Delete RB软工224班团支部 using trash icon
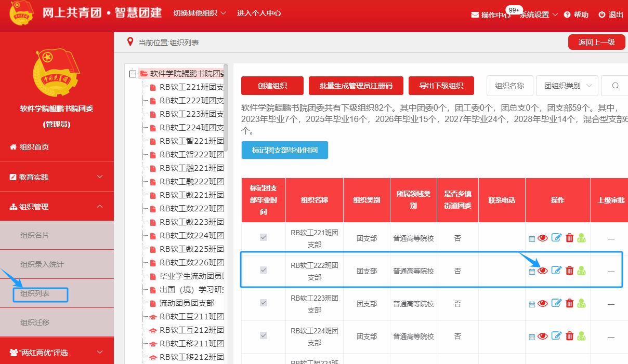 pyautogui.click(x=570, y=336)
